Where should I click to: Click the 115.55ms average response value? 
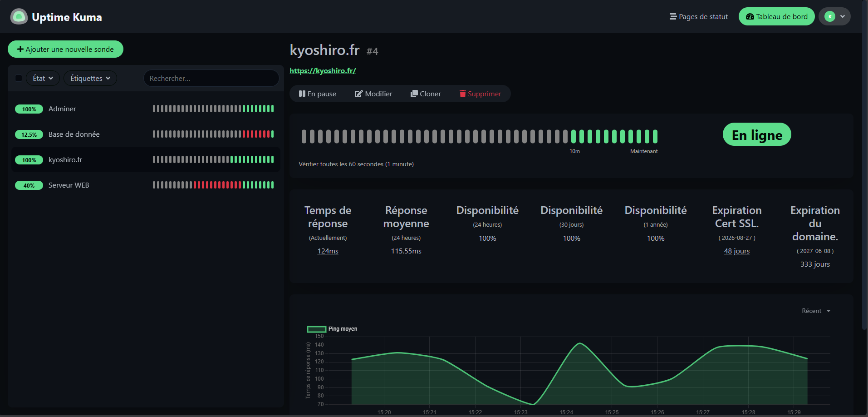click(x=406, y=251)
